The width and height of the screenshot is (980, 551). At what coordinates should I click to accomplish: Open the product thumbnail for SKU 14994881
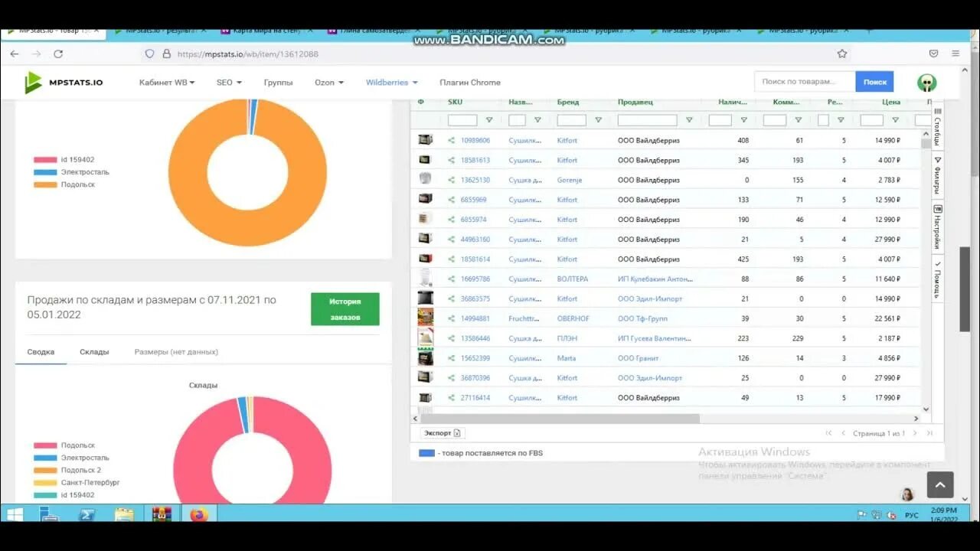point(425,318)
